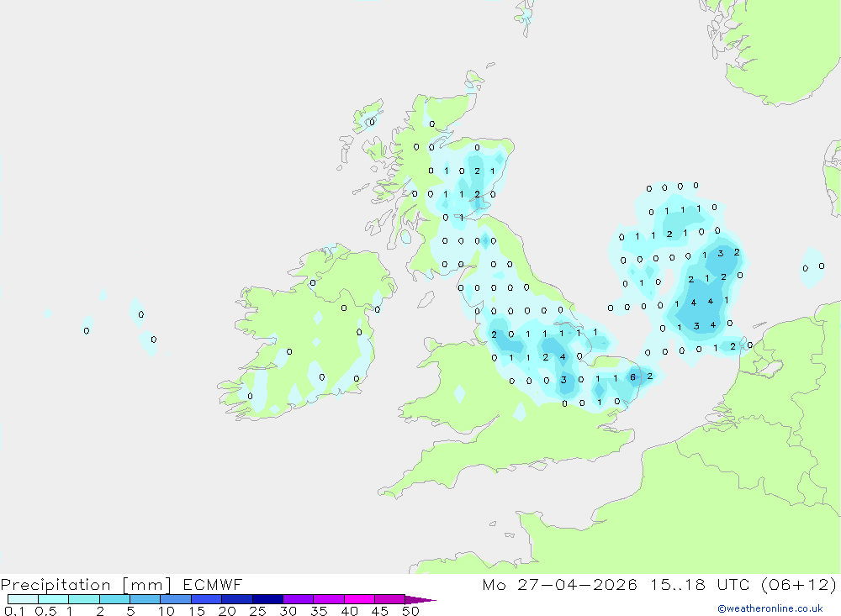Screen dimensions: 841x616
Task: Click the 30–35 mm purple legend swatch
Action: (x=298, y=599)
